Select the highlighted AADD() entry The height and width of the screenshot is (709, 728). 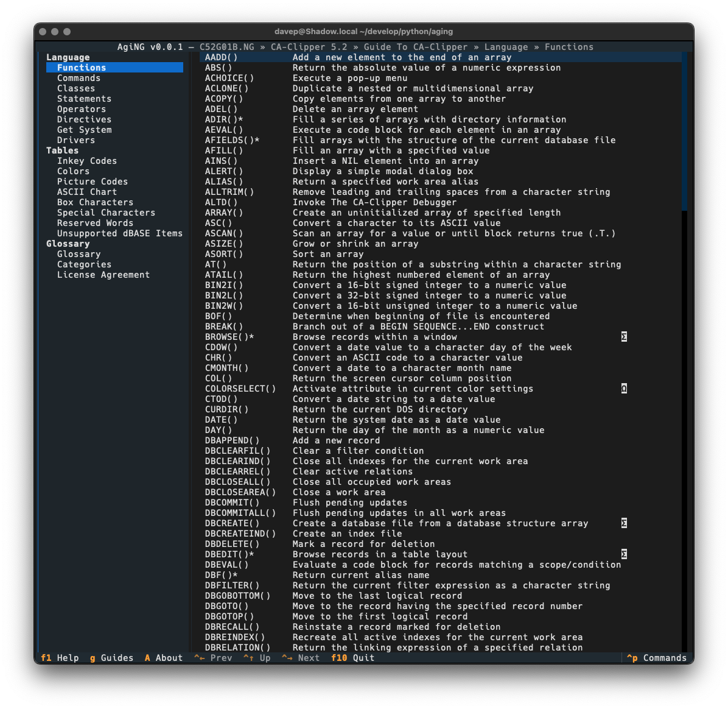point(222,57)
